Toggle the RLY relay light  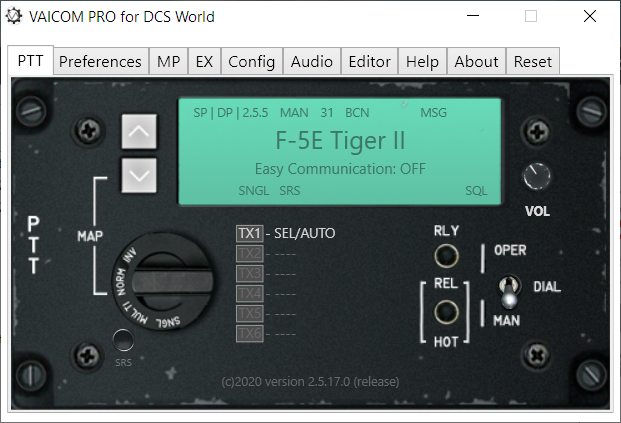[446, 255]
